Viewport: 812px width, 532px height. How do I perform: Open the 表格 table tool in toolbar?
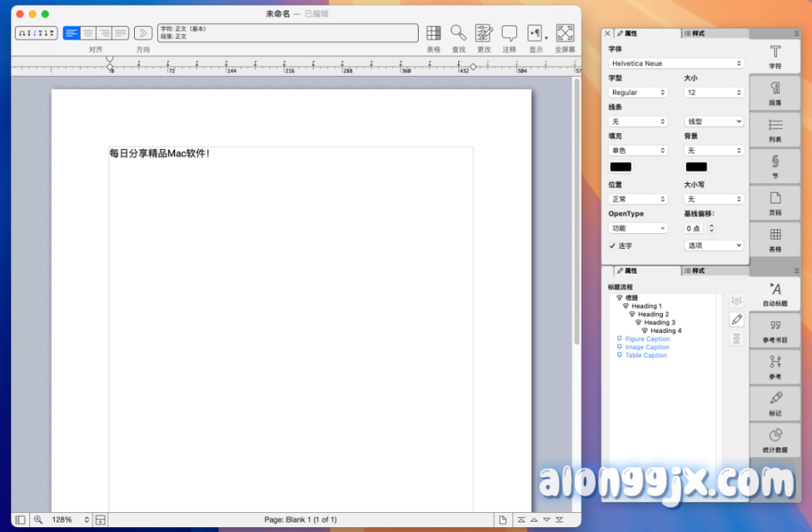tap(434, 33)
